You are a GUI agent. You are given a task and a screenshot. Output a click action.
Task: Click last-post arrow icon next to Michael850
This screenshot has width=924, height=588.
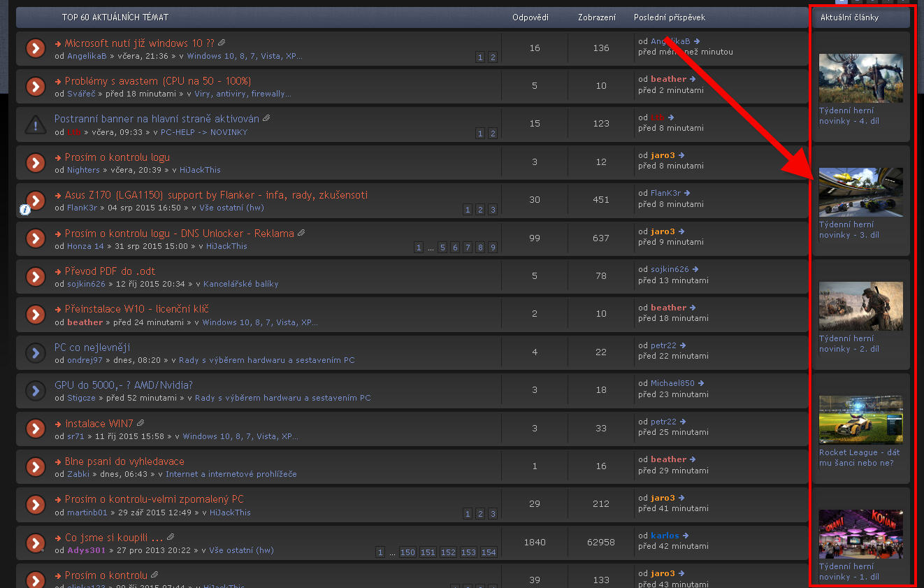pyautogui.click(x=701, y=383)
